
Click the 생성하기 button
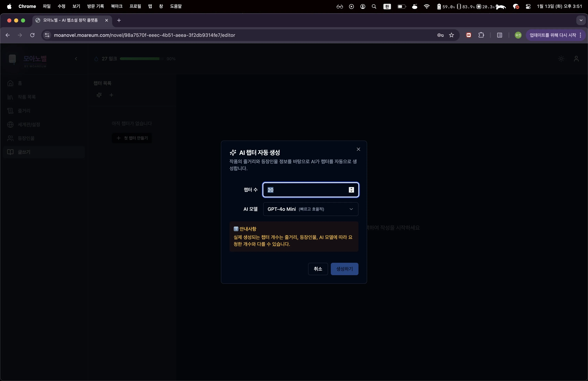(x=344, y=269)
